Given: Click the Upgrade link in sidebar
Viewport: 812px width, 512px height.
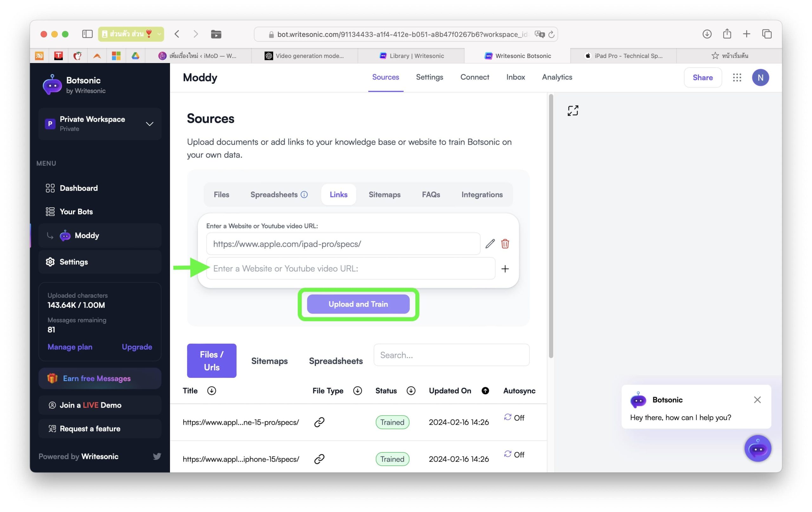Looking at the screenshot, I should (x=137, y=347).
